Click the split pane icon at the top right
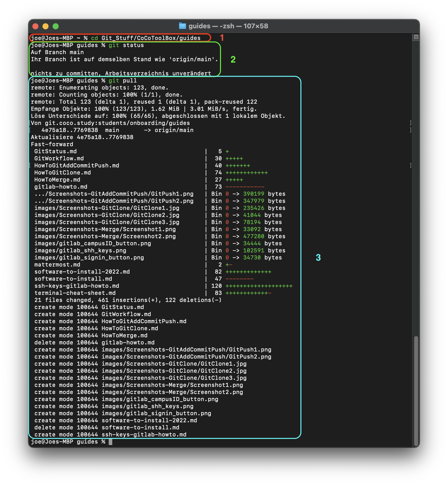 416,37
